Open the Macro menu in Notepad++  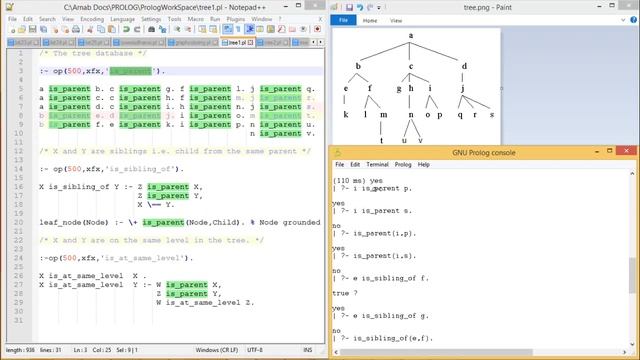(x=196, y=19)
